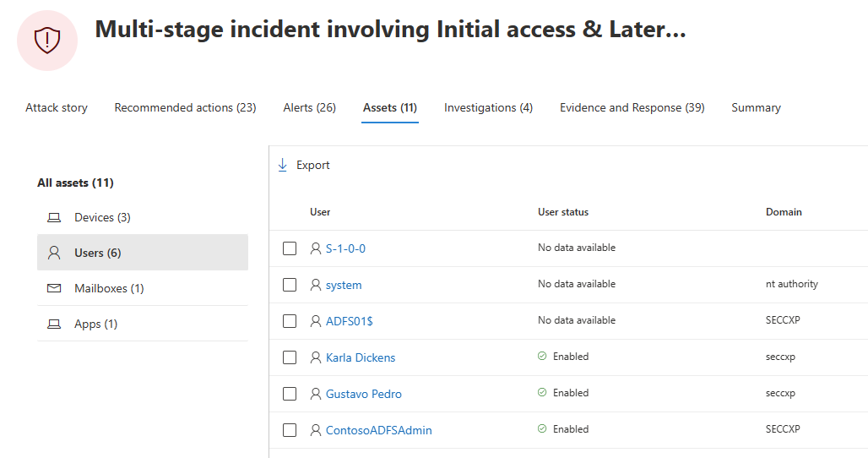Click the incident shield alert icon
868x458 pixels.
[47, 41]
